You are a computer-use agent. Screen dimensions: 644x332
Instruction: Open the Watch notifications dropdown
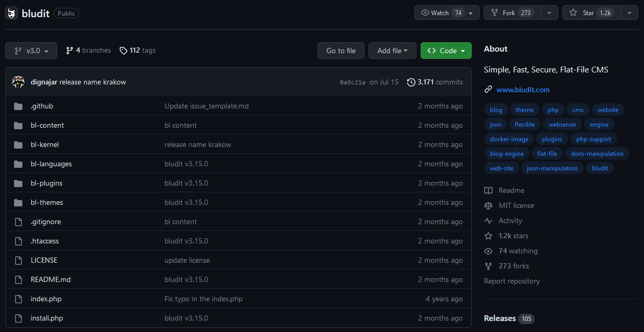447,13
